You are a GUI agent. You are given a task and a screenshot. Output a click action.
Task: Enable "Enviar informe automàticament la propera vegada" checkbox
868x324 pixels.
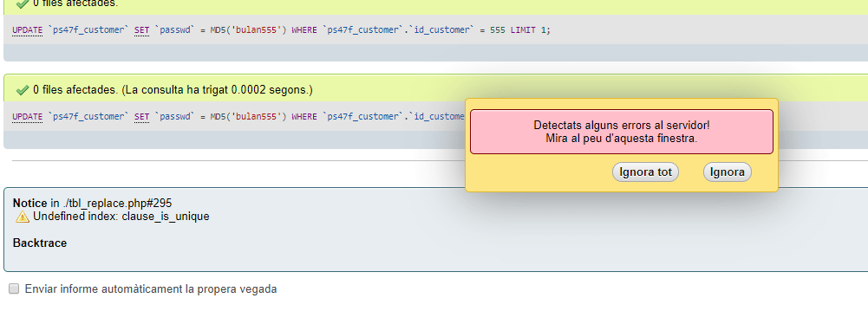tap(14, 288)
